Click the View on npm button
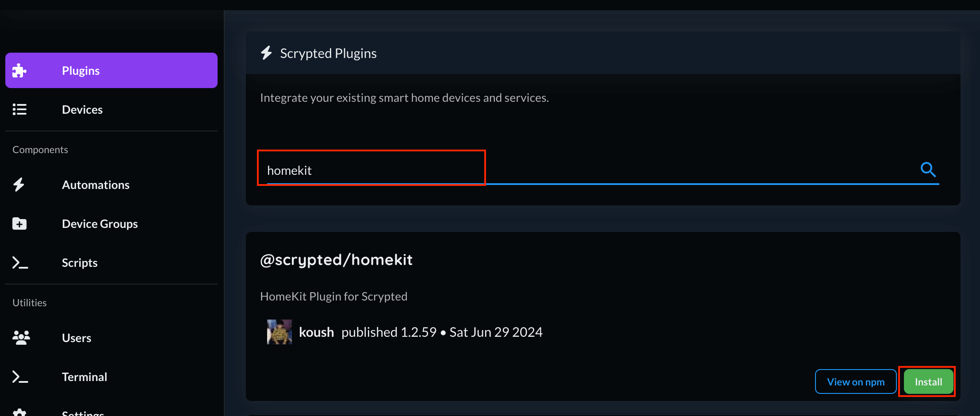Screen dimensions: 980x416 point(855,381)
